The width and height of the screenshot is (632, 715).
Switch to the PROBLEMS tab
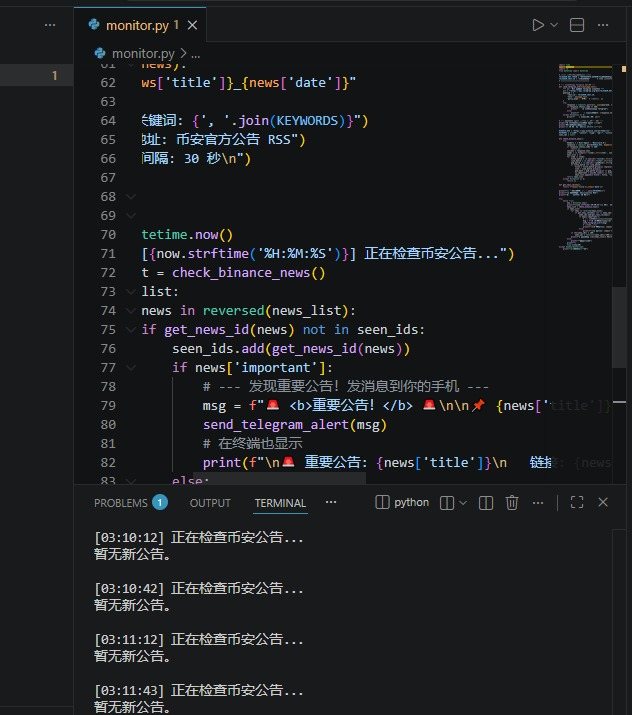pyautogui.click(x=121, y=503)
